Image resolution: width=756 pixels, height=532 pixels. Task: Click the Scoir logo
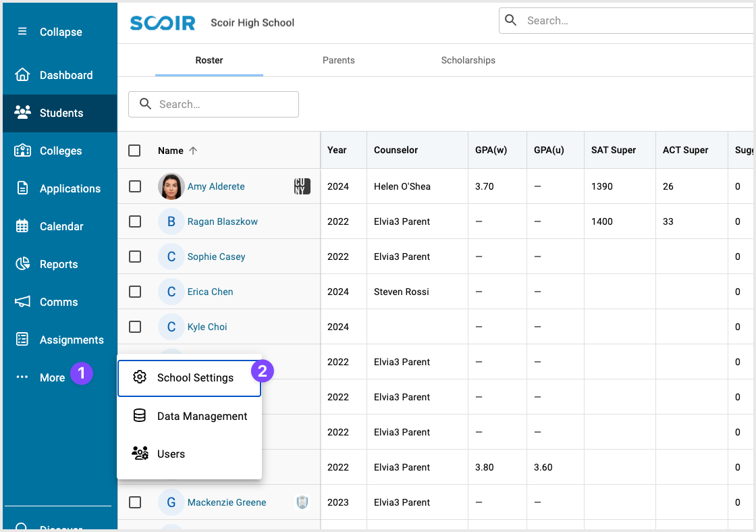click(x=163, y=23)
